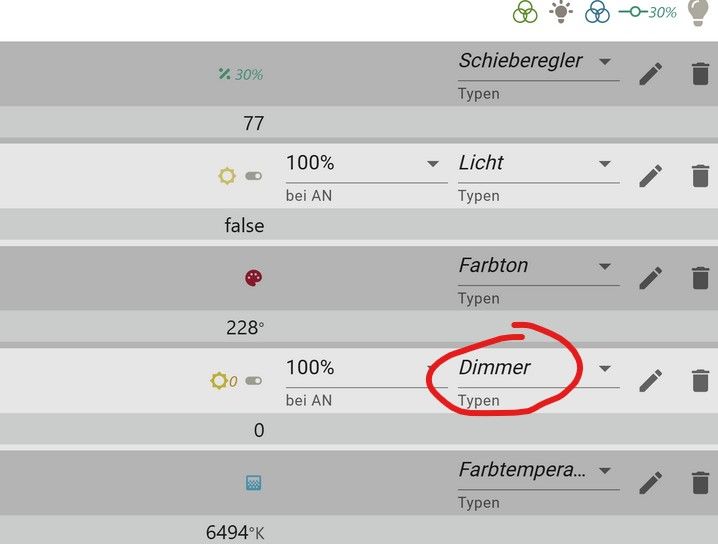Click the brown light bulb brightness icon
Viewport: 718px width, 544px height.
[561, 13]
